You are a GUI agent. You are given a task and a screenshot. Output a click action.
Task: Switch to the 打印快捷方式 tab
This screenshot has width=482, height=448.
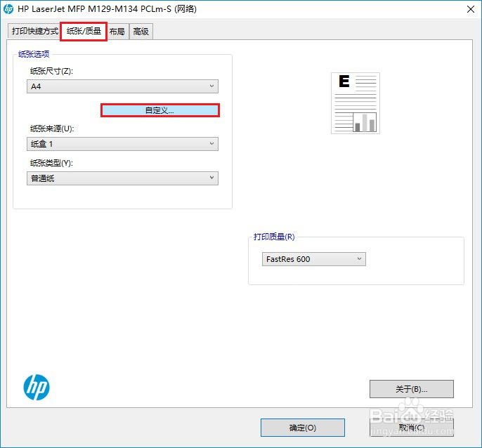pos(34,31)
